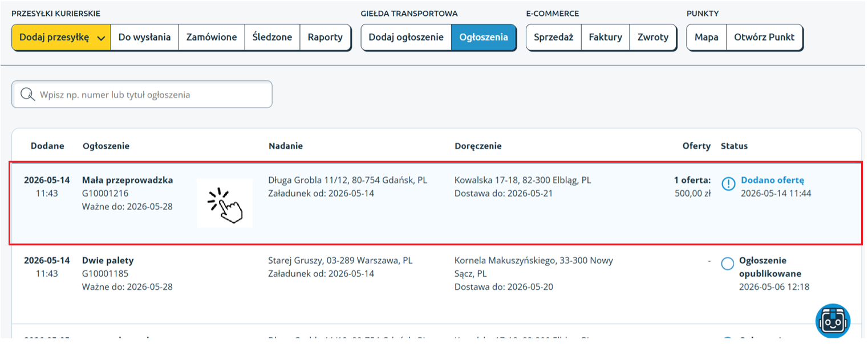868x344 pixels.
Task: Click the search magnifier icon
Action: coord(27,95)
